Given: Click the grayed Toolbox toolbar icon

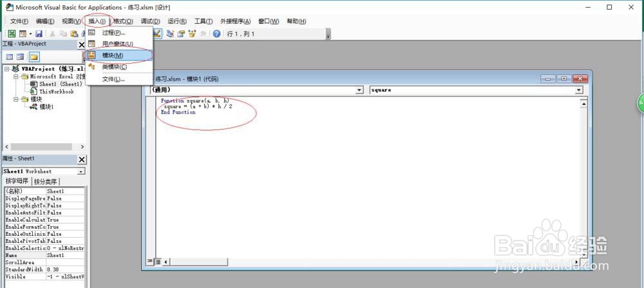Looking at the screenshot, I should pos(203,34).
